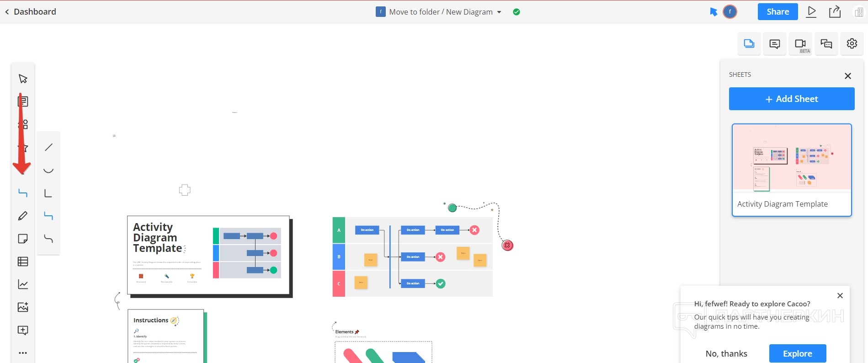Go back to the Dashboard

[x=30, y=12]
